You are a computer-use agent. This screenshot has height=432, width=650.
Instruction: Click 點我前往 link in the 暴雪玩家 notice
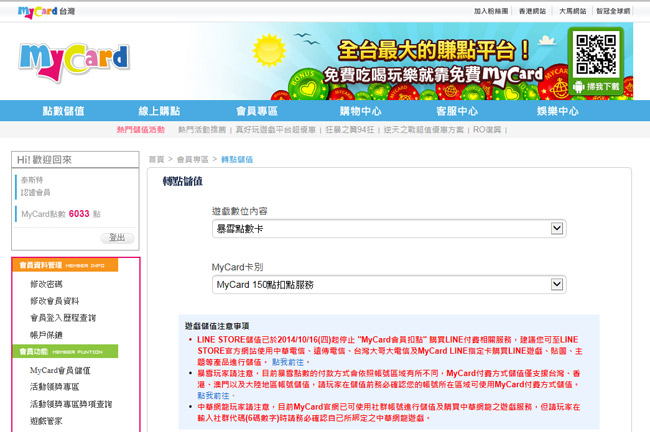click(x=213, y=396)
